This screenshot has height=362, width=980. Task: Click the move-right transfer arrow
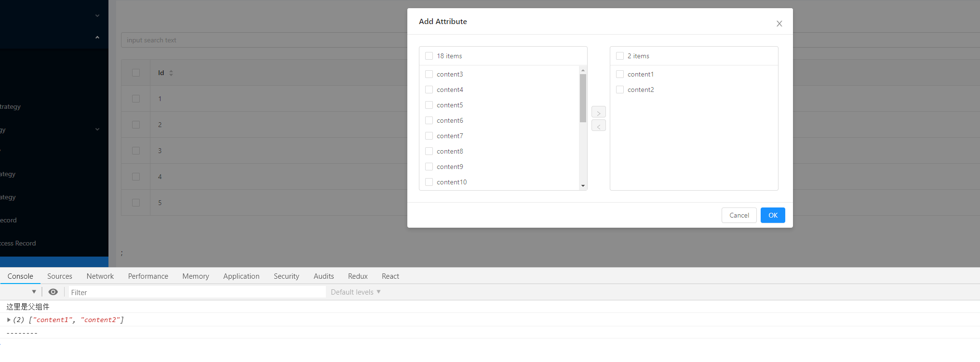point(599,112)
